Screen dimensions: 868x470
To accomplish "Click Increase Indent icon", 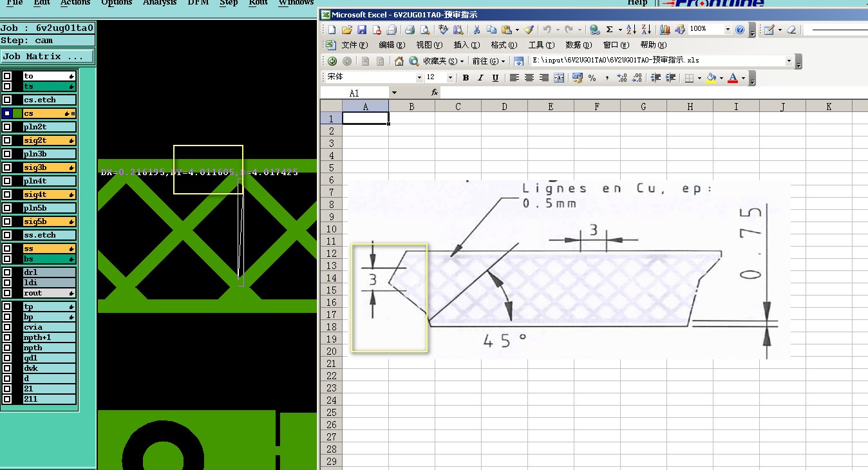I will (x=670, y=78).
